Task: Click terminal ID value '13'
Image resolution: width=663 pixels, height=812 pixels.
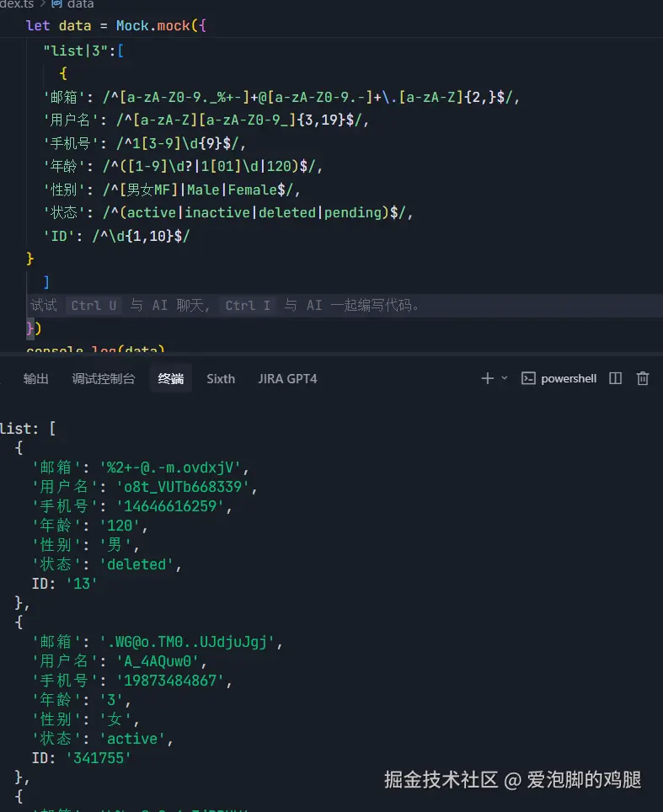Action: click(x=82, y=584)
